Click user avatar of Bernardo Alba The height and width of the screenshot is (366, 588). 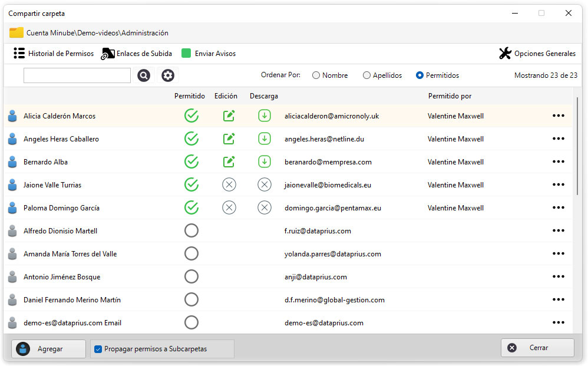(x=12, y=161)
